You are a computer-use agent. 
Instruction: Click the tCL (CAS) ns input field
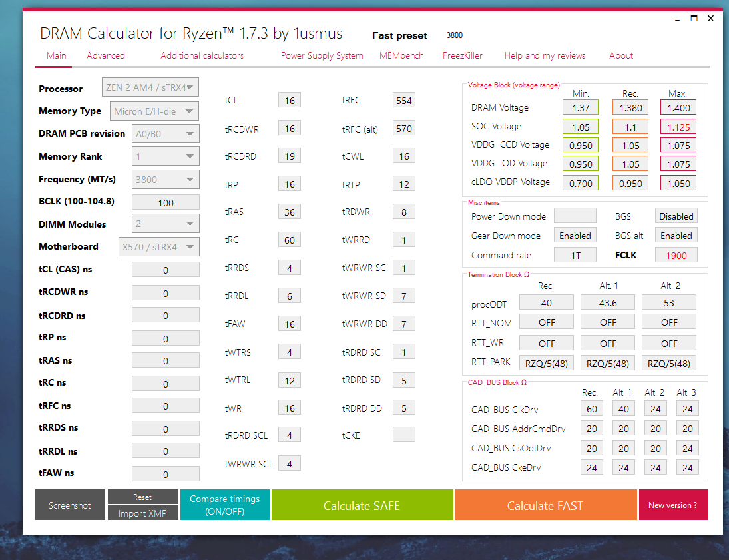166,270
